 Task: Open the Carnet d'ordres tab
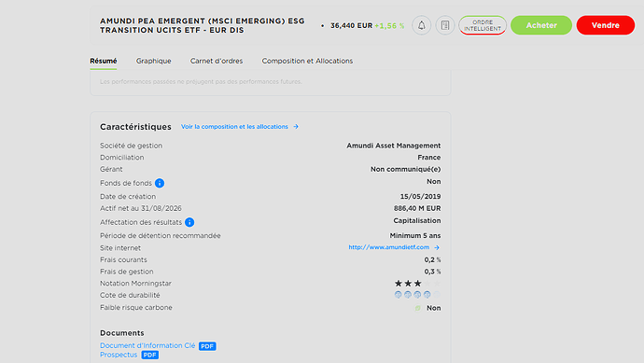pos(217,61)
